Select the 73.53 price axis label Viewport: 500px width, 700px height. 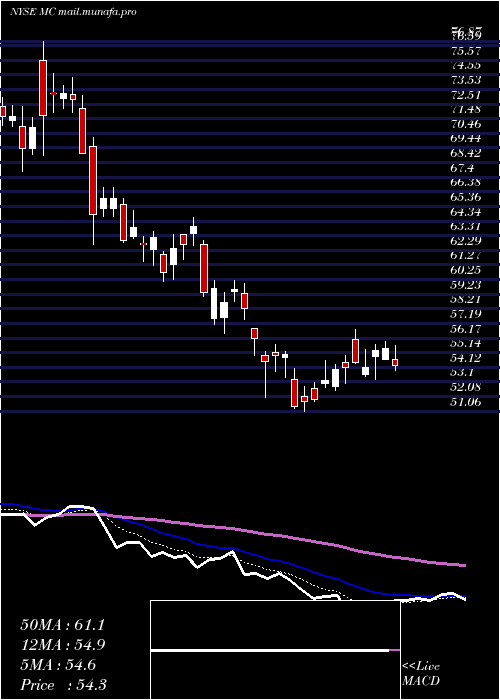pos(466,80)
